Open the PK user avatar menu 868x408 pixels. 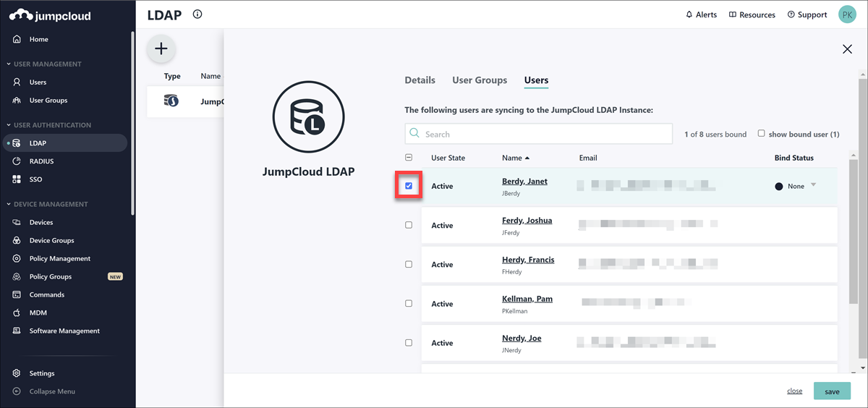[x=847, y=14]
